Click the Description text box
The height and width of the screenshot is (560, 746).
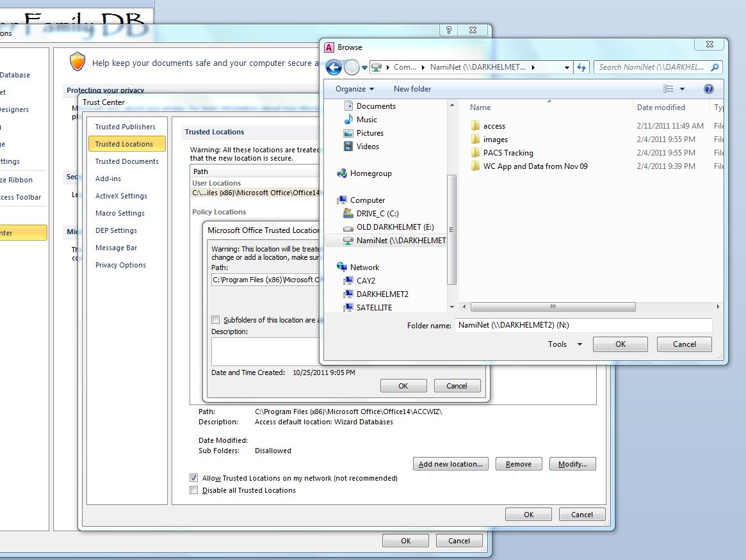pos(266,351)
